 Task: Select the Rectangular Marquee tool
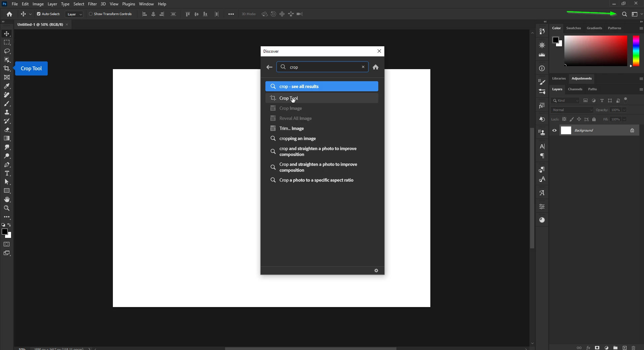click(x=7, y=42)
